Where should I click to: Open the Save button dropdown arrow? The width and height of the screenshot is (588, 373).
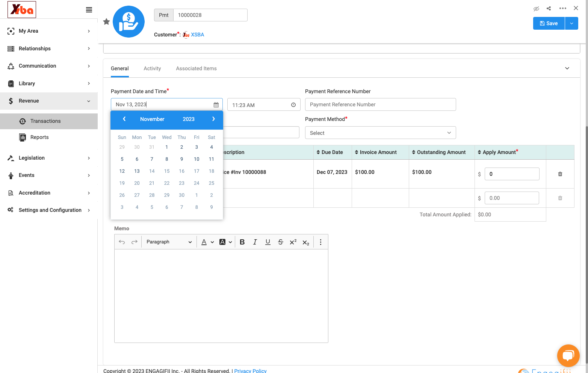571,23
